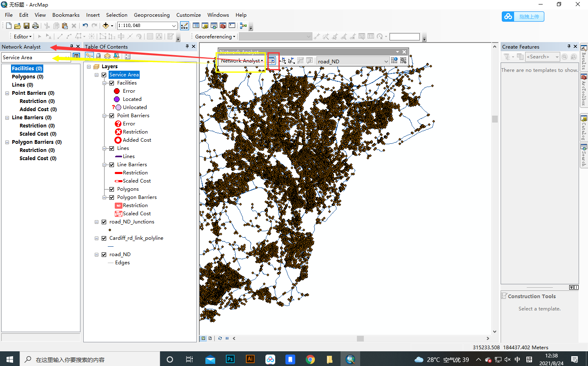Open the ArcToolbox window
Screen dimensions: 588x366
pyautogui.click(x=223, y=25)
